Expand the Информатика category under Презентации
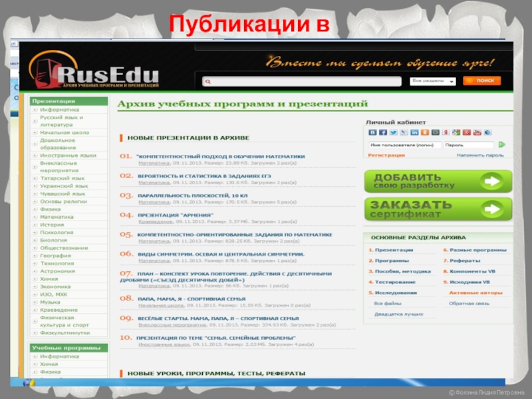 coord(35,110)
